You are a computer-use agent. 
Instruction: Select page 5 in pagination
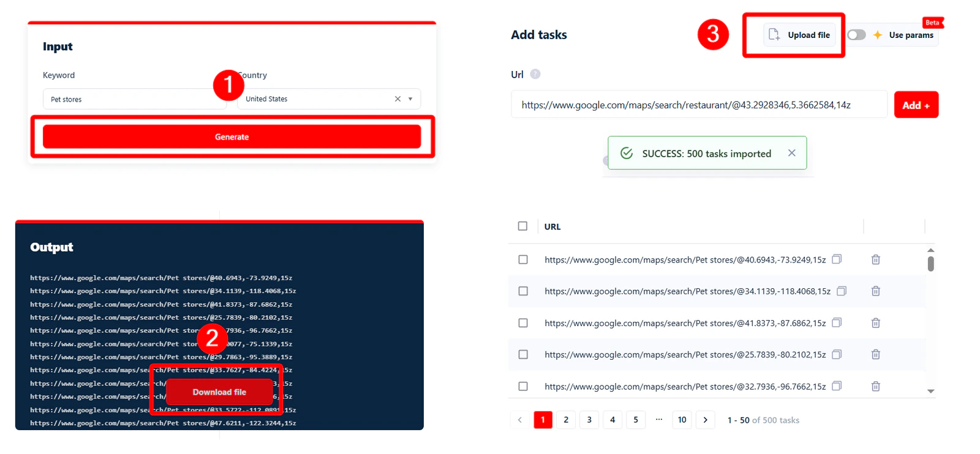[x=636, y=420]
